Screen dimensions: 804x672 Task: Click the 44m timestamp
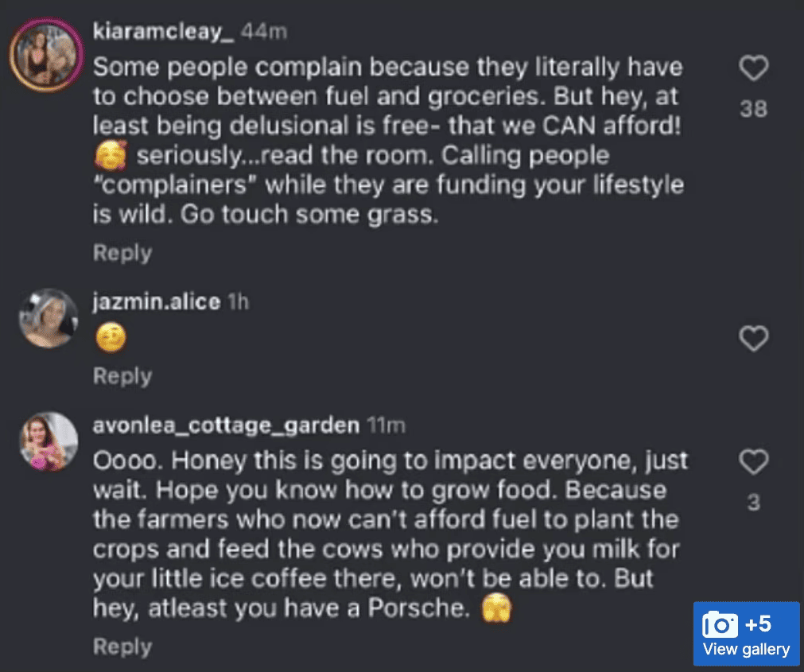pos(263,32)
